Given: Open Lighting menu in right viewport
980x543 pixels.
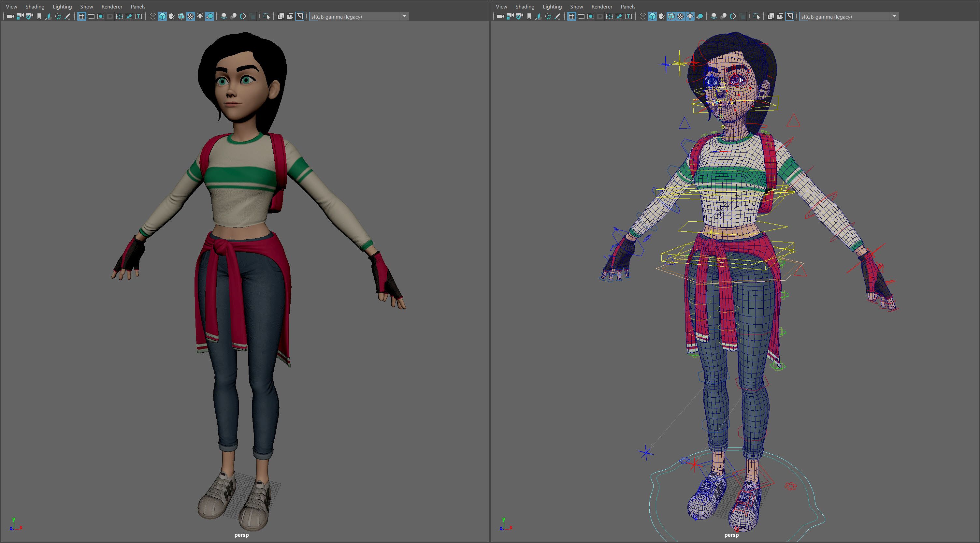Looking at the screenshot, I should click(552, 7).
